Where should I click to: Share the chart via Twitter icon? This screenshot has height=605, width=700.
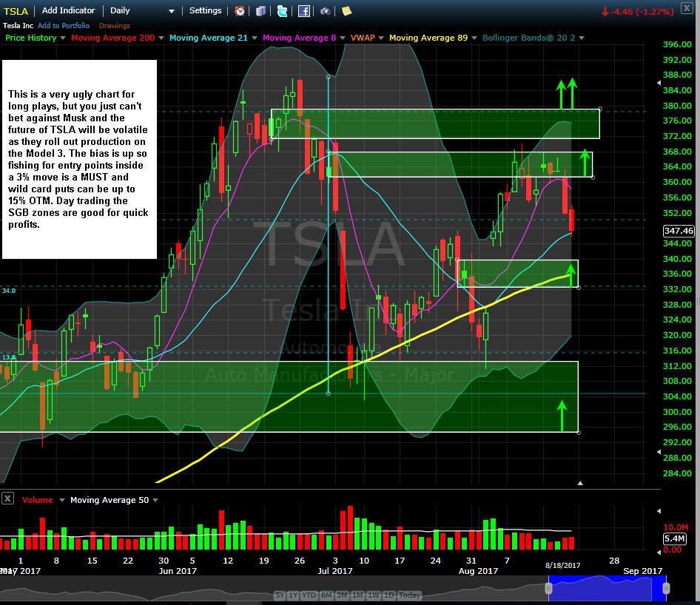[x=282, y=10]
